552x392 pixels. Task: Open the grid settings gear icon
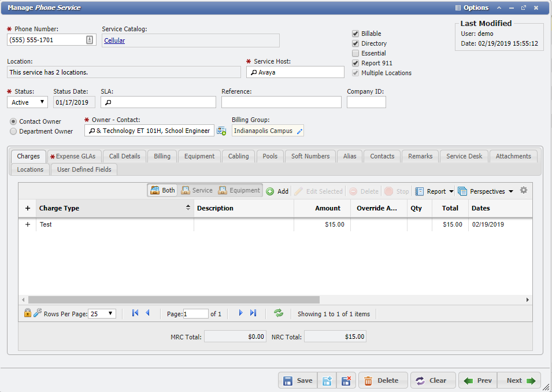(524, 190)
